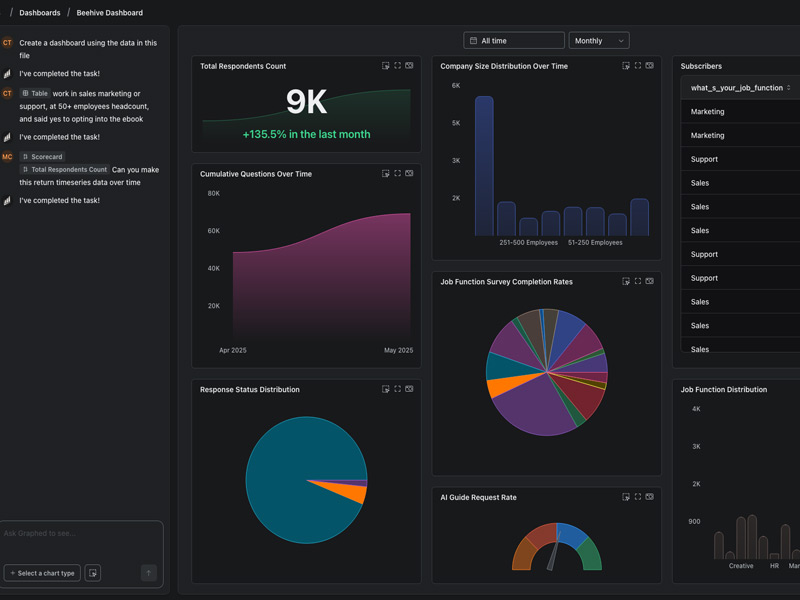
Task: Click MC avatar in chat
Action: coord(7,157)
